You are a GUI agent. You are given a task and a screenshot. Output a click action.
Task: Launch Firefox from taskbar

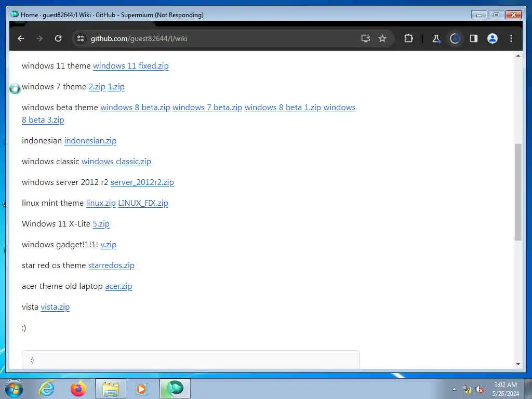(x=78, y=389)
